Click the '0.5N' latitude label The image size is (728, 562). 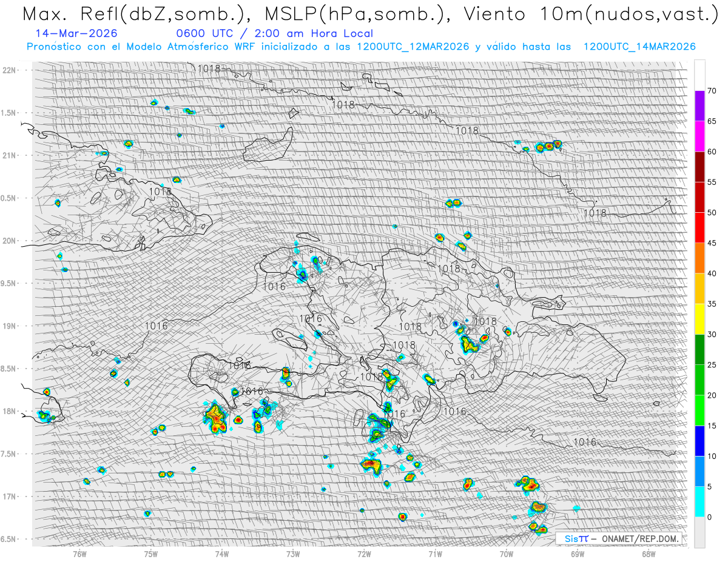coord(9,198)
